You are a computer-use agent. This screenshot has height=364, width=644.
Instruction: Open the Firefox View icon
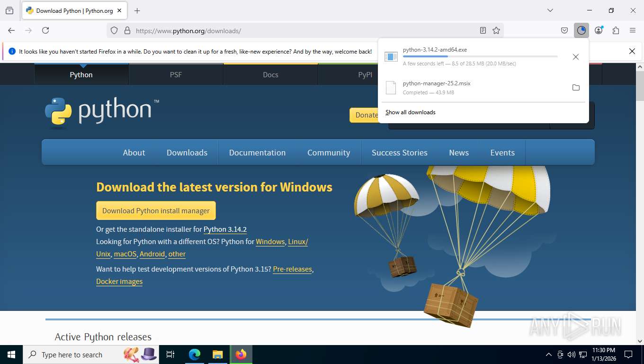pos(9,10)
